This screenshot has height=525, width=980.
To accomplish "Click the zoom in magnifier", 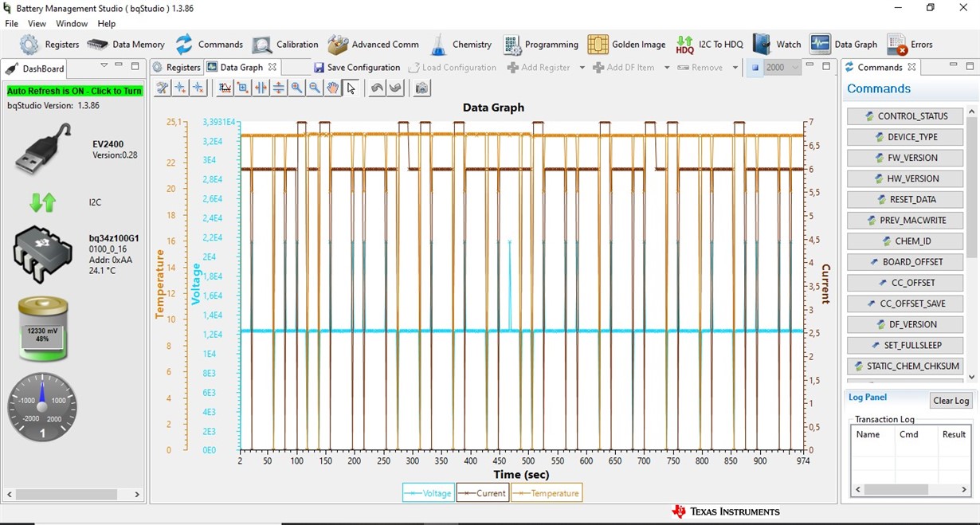I will click(x=296, y=88).
